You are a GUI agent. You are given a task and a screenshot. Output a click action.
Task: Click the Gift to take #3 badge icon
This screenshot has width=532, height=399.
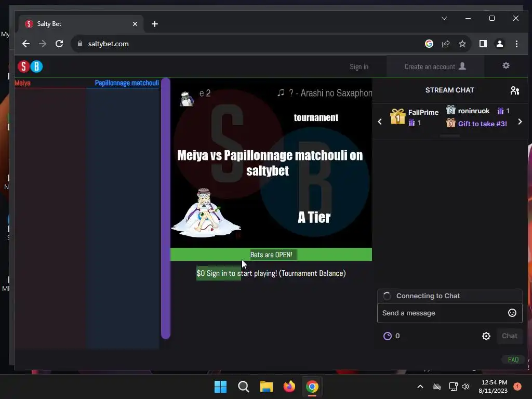pos(450,123)
